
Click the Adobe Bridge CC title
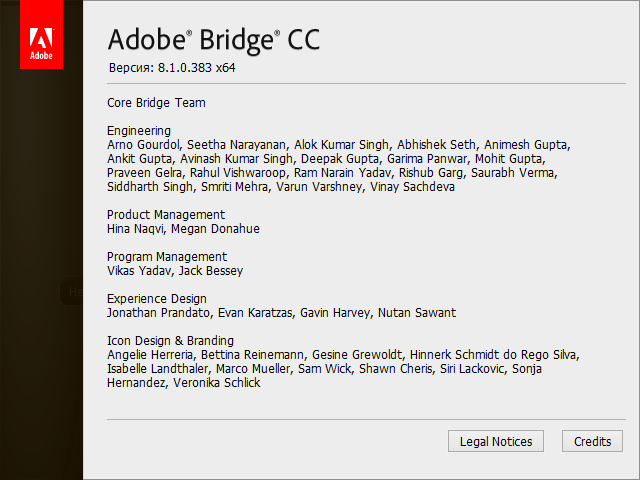coord(214,40)
